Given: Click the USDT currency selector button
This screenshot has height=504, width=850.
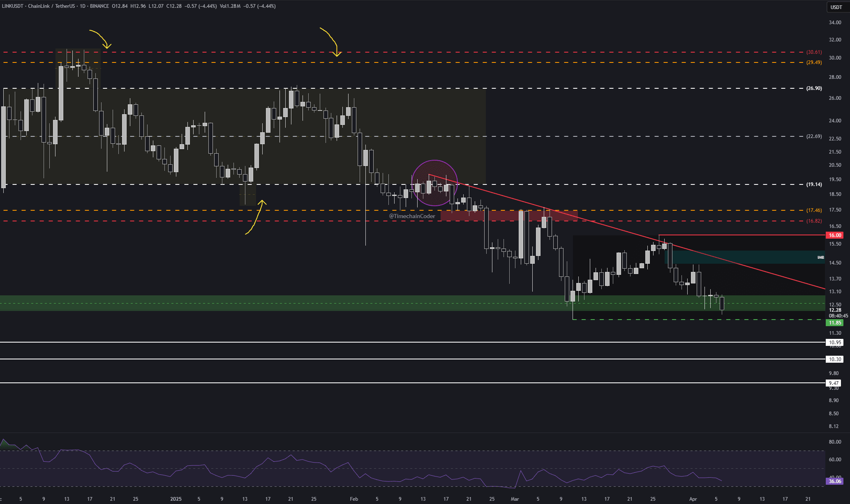Looking at the screenshot, I should 836,7.
